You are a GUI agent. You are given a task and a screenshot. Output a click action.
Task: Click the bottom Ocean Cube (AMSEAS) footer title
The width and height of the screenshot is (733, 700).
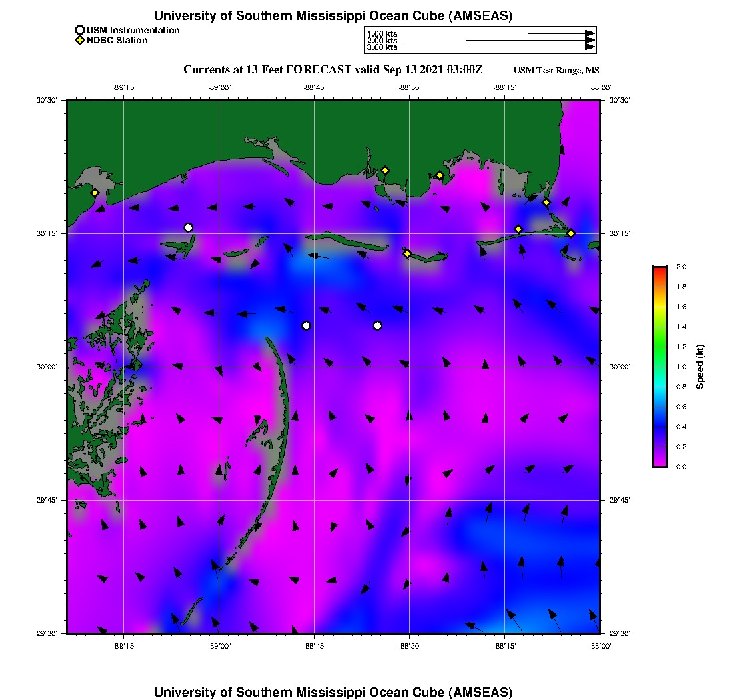(x=333, y=691)
